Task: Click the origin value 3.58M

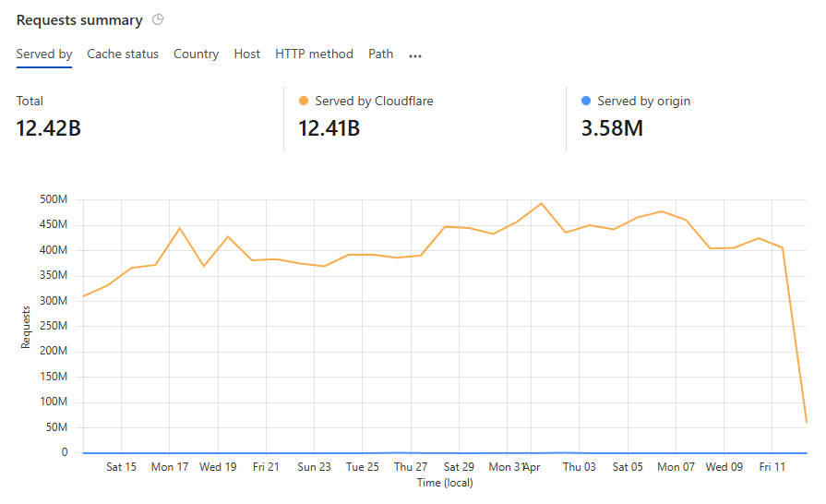Action: tap(612, 128)
